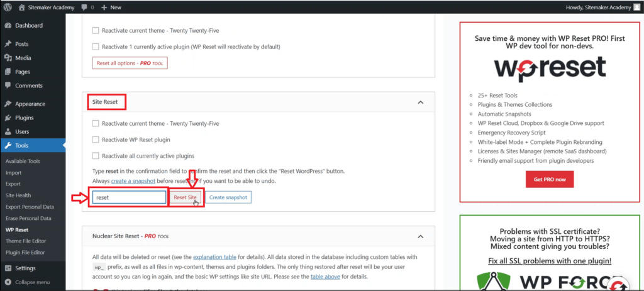Check Site Reset Reactivate current theme option
The height and width of the screenshot is (291, 644).
coord(96,123)
